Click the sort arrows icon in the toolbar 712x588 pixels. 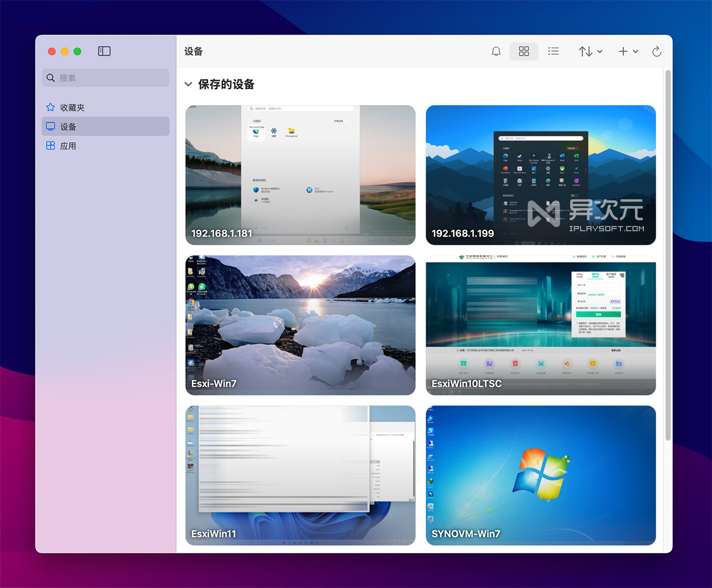click(586, 51)
